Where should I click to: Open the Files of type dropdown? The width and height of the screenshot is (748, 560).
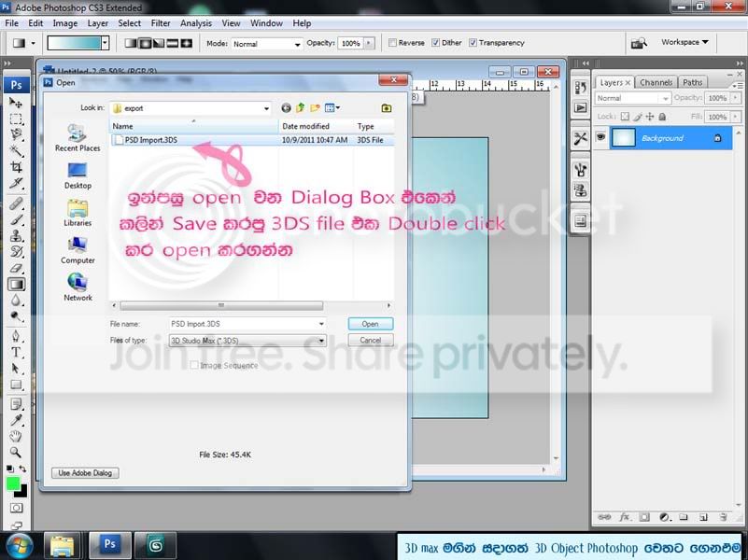pyautogui.click(x=321, y=341)
